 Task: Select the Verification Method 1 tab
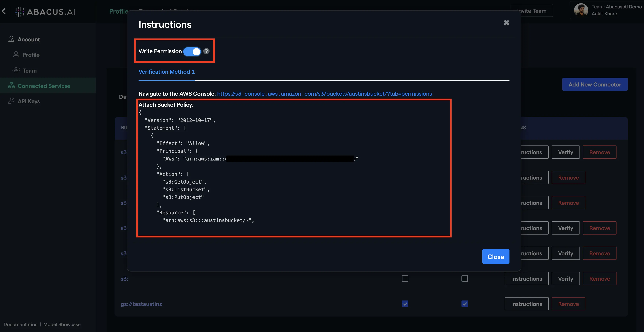pyautogui.click(x=167, y=72)
